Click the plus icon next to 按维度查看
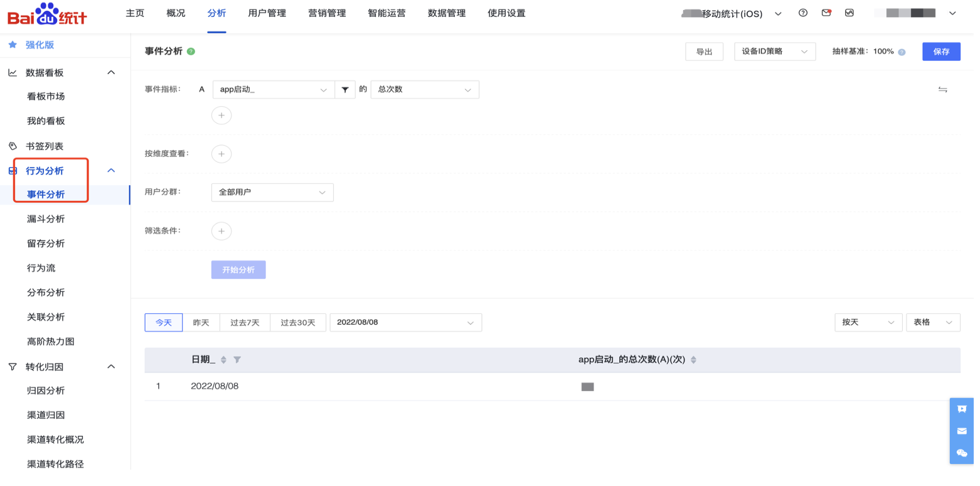This screenshot has height=486, width=980. [221, 154]
